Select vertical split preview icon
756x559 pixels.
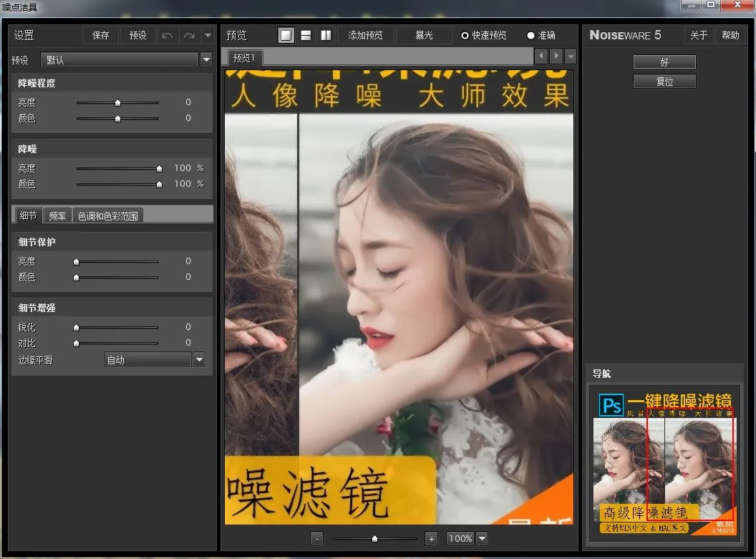[326, 35]
